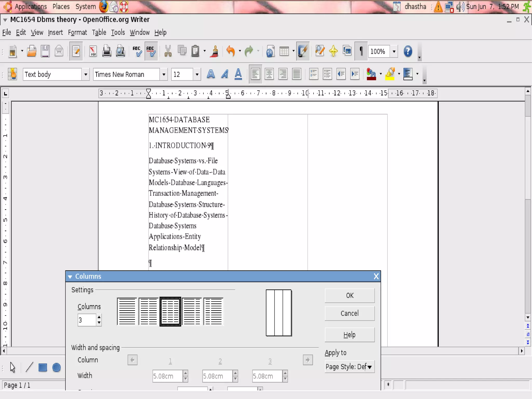Toggle Nonprinting Characters pilcrow icon
This screenshot has width=532, height=399.
(361, 51)
